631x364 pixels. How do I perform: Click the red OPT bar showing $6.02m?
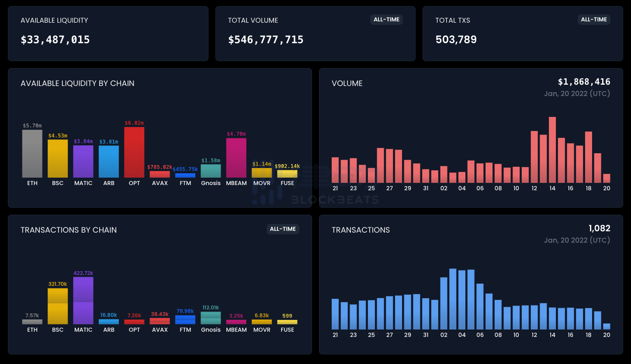[134, 152]
